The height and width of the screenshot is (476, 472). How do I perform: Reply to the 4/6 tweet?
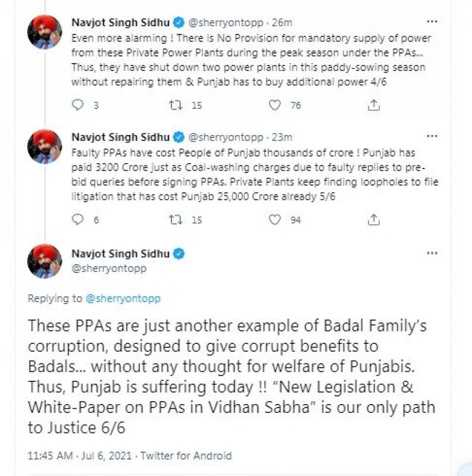click(78, 105)
